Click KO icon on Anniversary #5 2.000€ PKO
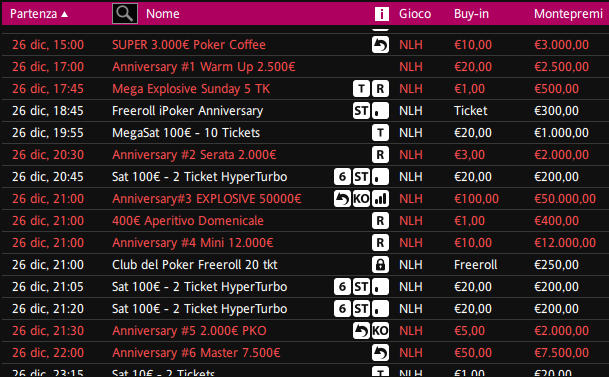The width and height of the screenshot is (609, 377). (x=380, y=331)
